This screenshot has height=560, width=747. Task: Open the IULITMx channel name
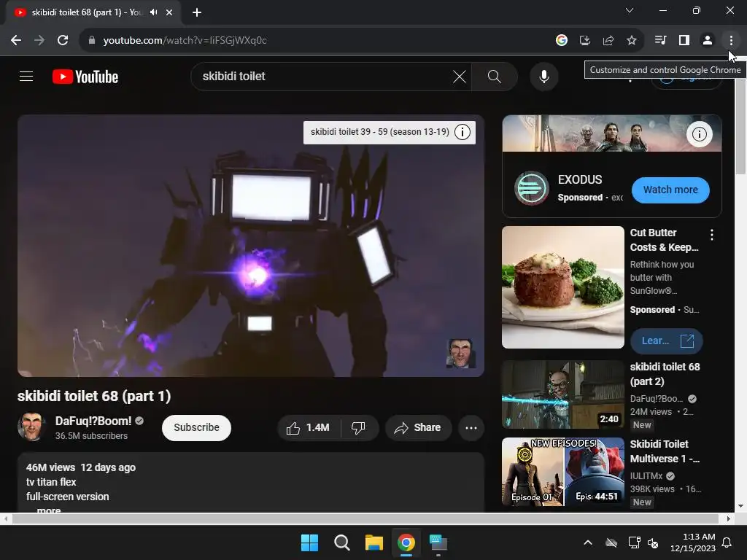click(x=646, y=475)
